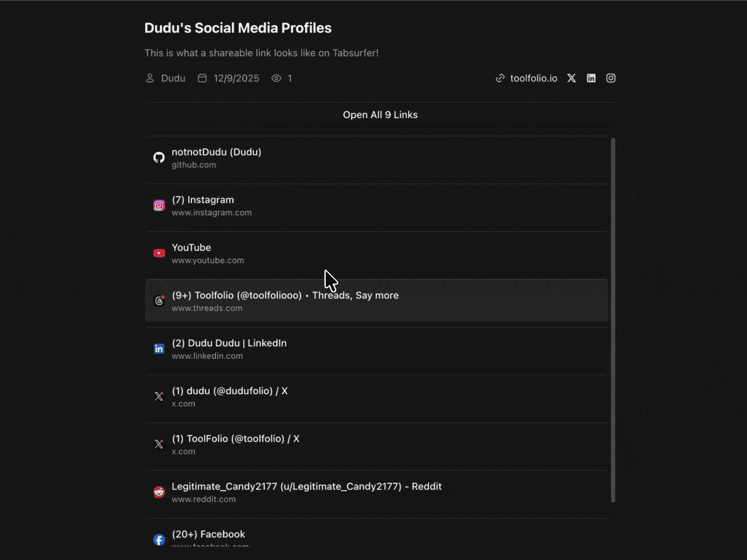Click the Instagram favicon in the list
Viewport: 747px width, 560px height.
[159, 205]
